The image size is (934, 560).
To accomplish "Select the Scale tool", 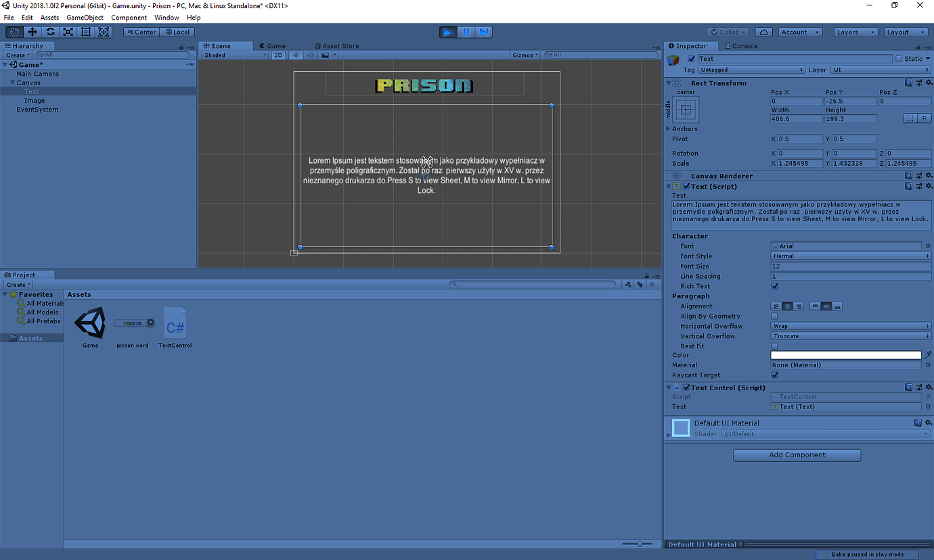I will (68, 32).
